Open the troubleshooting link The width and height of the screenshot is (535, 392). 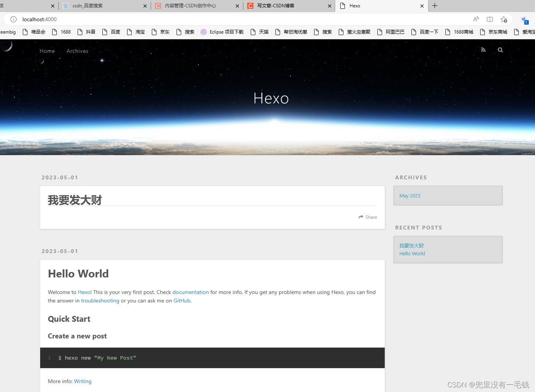(x=100, y=301)
